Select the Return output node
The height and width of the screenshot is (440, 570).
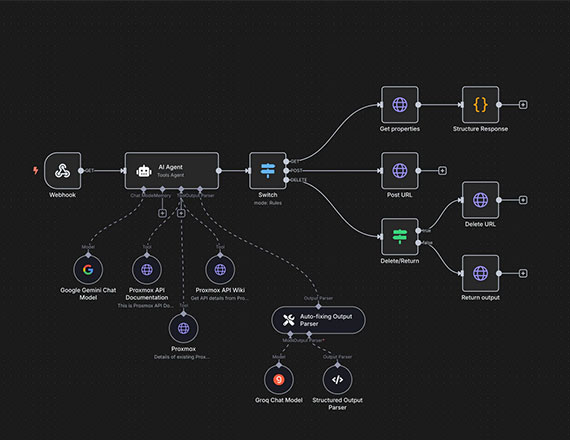(480, 273)
